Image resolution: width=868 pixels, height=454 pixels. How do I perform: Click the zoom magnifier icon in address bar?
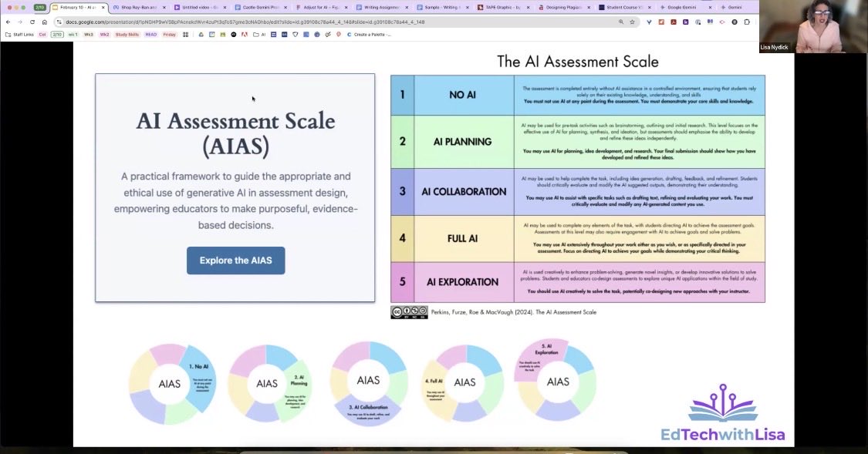pyautogui.click(x=621, y=22)
